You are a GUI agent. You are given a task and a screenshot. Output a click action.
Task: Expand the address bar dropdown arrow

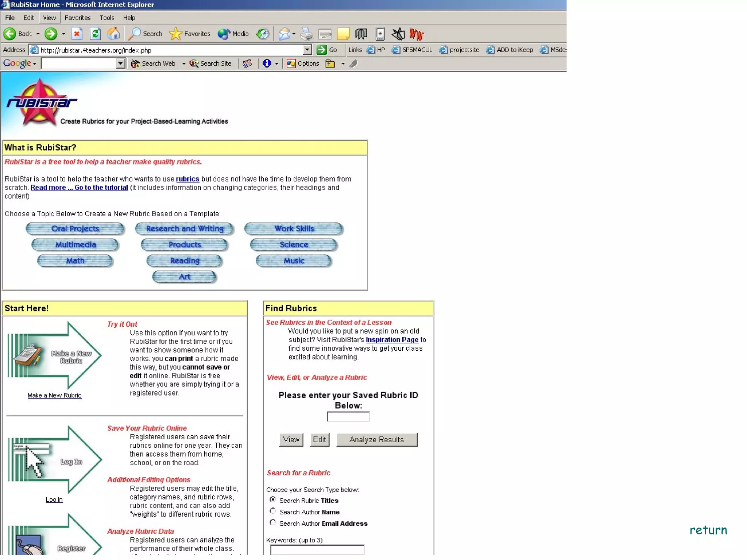pyautogui.click(x=307, y=50)
